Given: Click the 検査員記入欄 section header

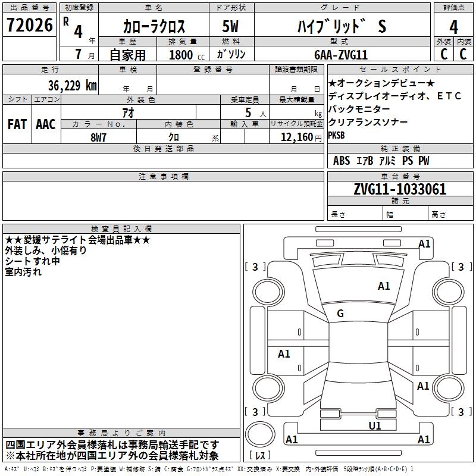Looking at the screenshot, I should [x=121, y=229].
